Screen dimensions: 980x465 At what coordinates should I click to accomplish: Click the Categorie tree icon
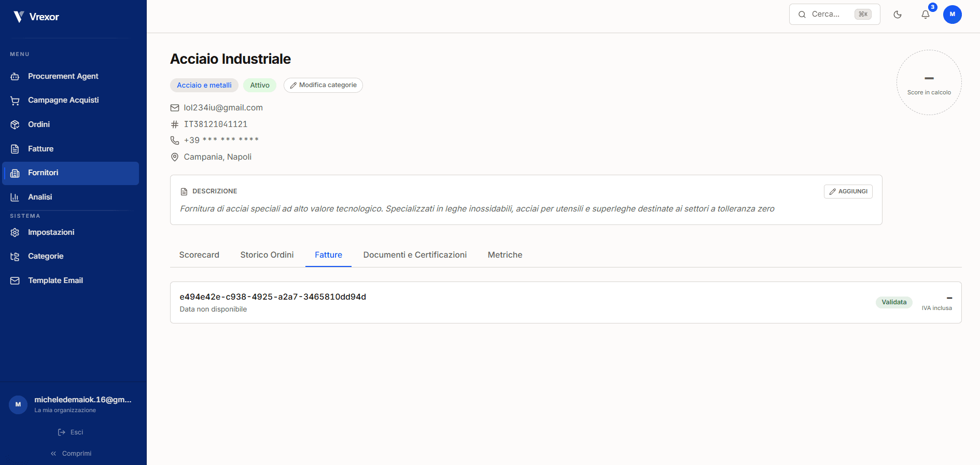pyautogui.click(x=15, y=257)
